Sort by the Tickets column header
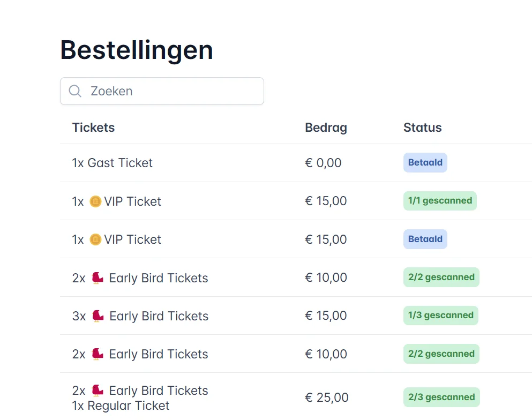 93,127
